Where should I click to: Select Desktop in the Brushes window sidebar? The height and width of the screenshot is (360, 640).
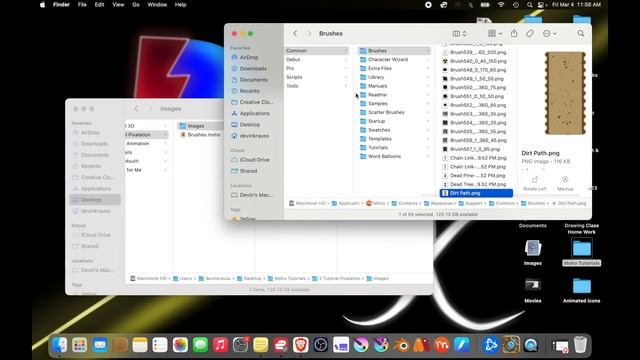pos(250,124)
